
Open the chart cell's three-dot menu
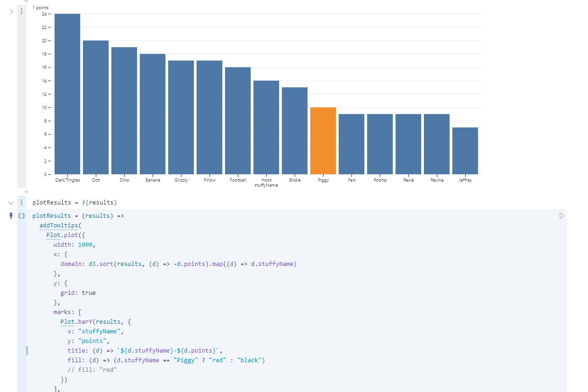(22, 11)
